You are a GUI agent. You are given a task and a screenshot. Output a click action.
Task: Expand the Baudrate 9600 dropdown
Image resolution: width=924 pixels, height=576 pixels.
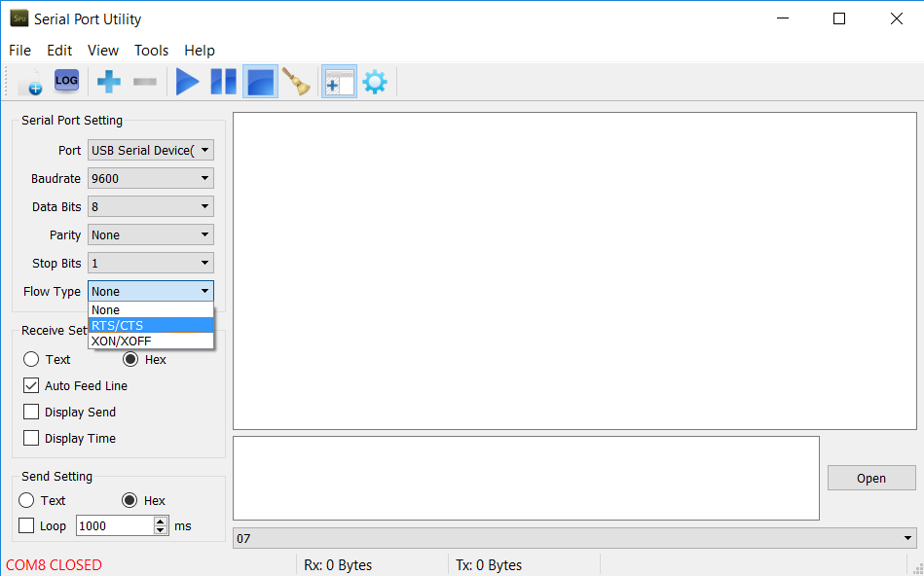coord(151,178)
